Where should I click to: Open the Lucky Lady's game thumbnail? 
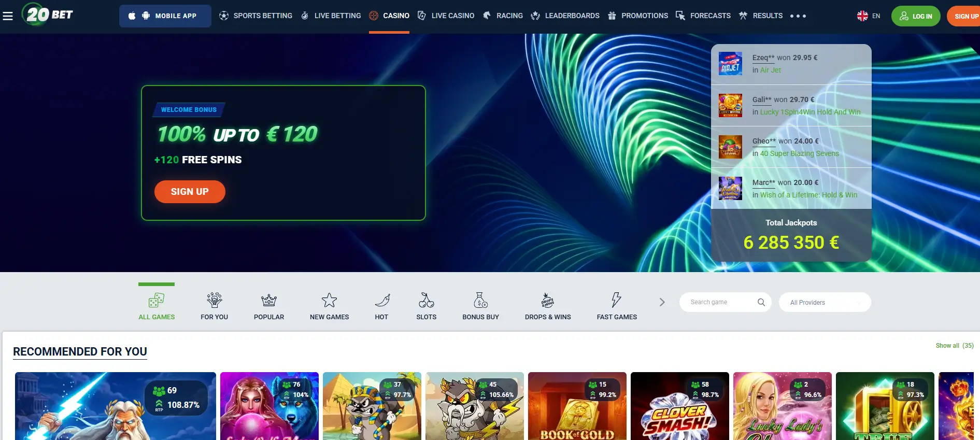tap(783, 406)
